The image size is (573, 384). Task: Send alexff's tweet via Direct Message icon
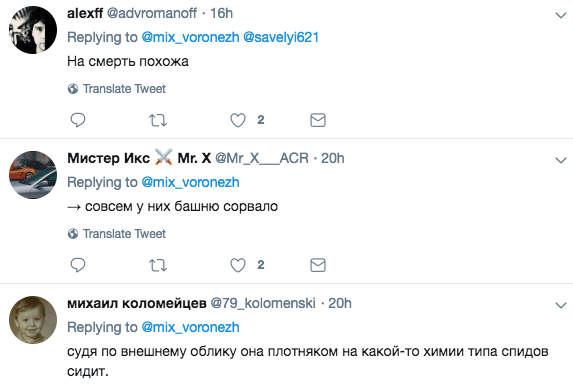point(318,120)
